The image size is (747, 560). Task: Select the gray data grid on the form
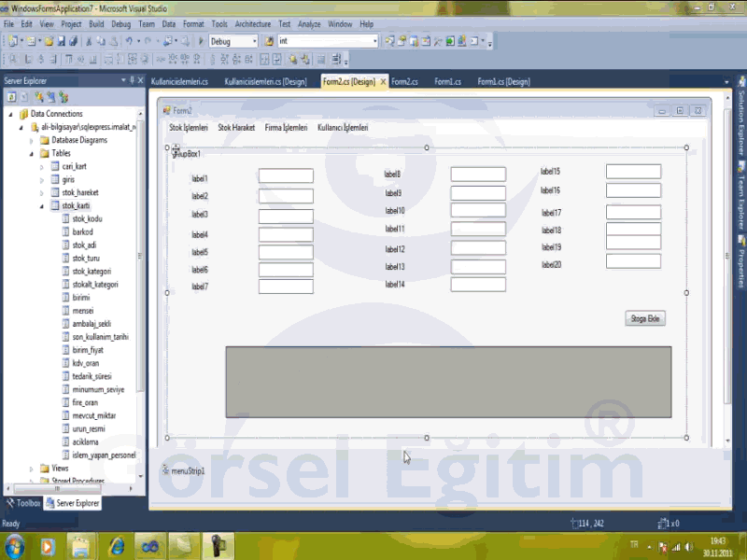(448, 382)
